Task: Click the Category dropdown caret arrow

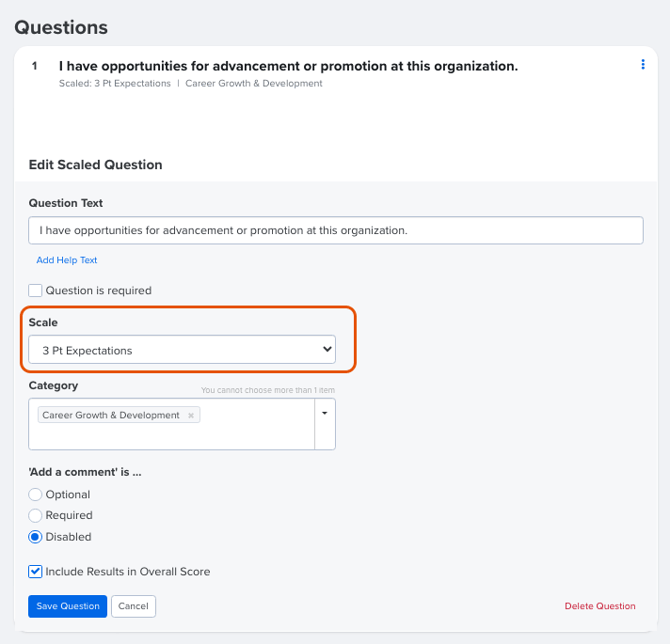Action: [325, 413]
